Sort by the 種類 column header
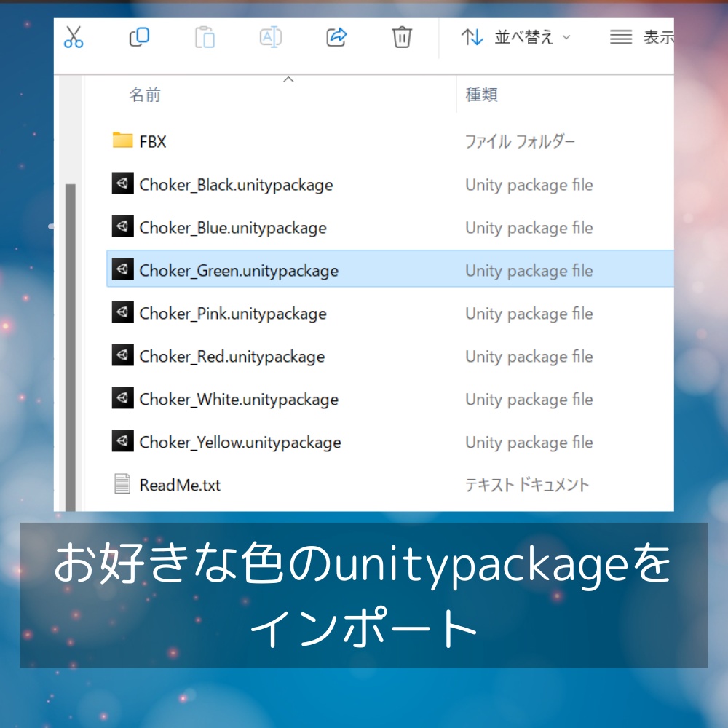The height and width of the screenshot is (728, 728). click(x=481, y=95)
